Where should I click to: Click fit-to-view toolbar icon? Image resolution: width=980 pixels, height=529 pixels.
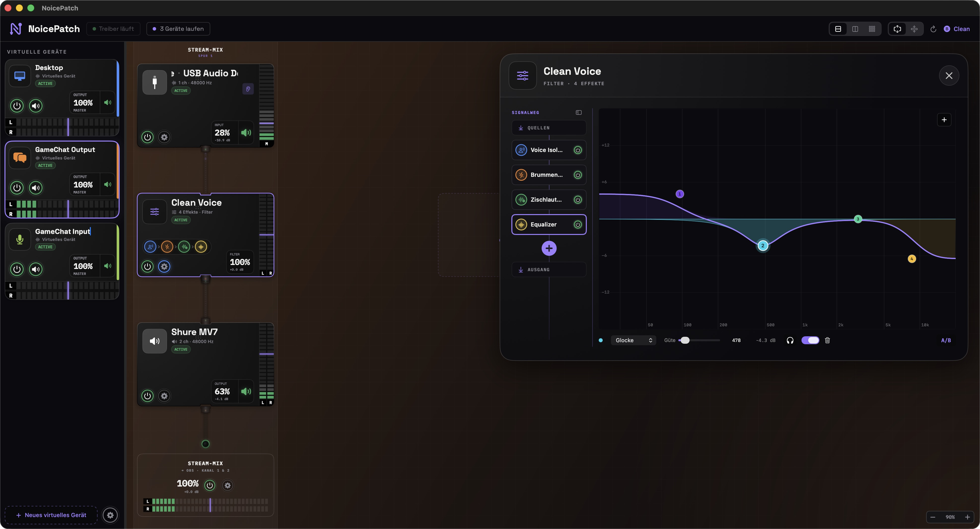(x=897, y=29)
